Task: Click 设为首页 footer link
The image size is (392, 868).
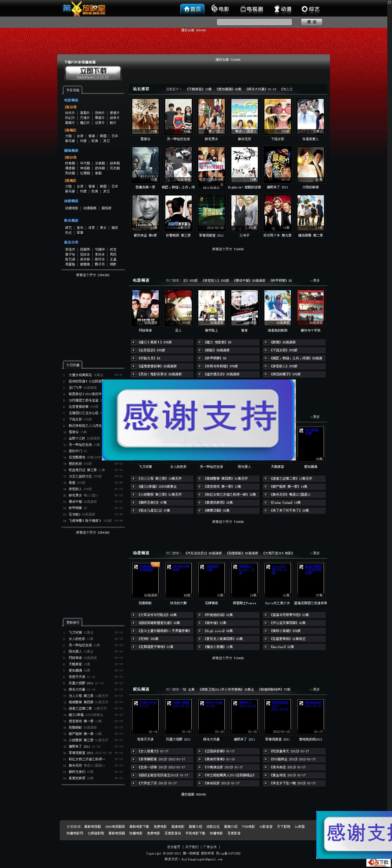Action: 174,847
